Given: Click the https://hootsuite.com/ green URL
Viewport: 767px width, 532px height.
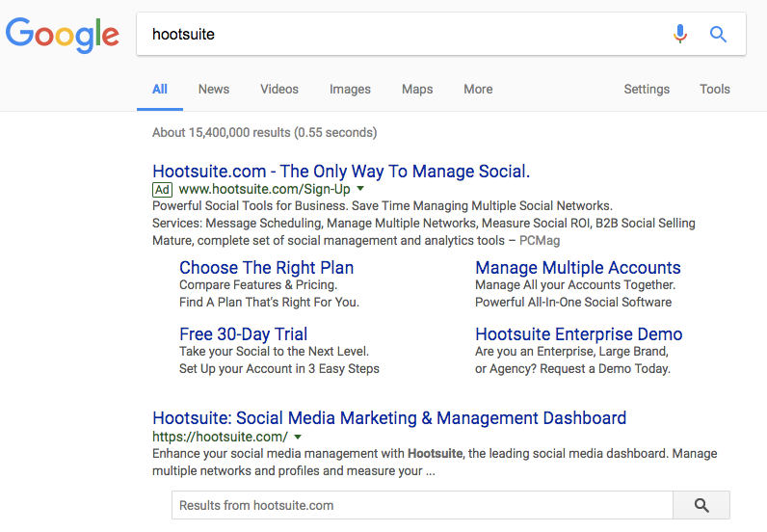Looking at the screenshot, I should tap(220, 437).
